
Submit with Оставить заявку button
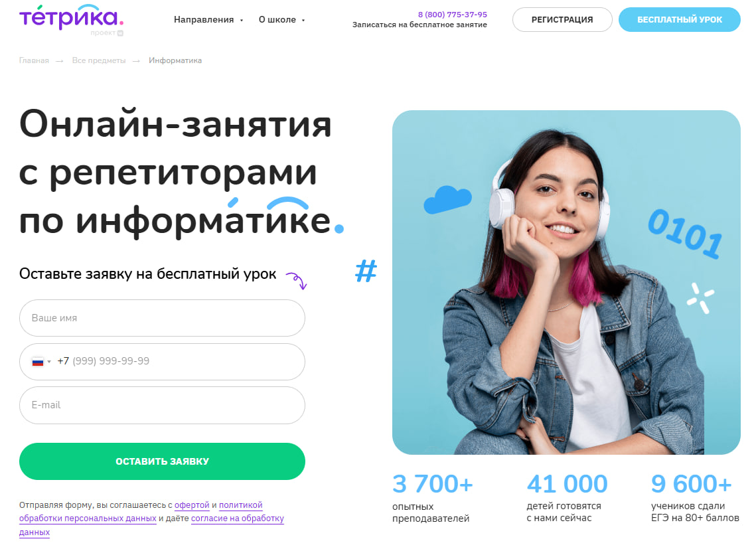click(162, 461)
